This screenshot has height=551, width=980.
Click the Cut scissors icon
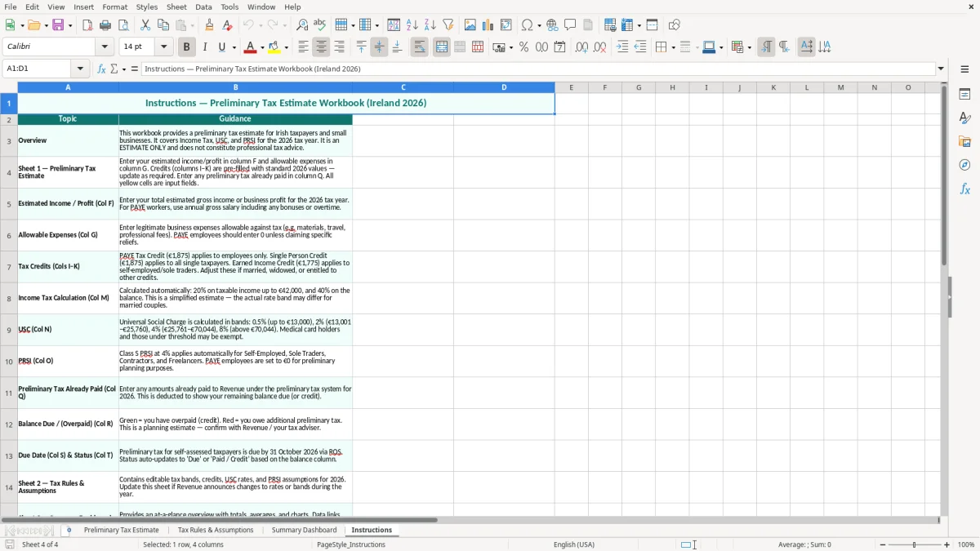pos(145,25)
